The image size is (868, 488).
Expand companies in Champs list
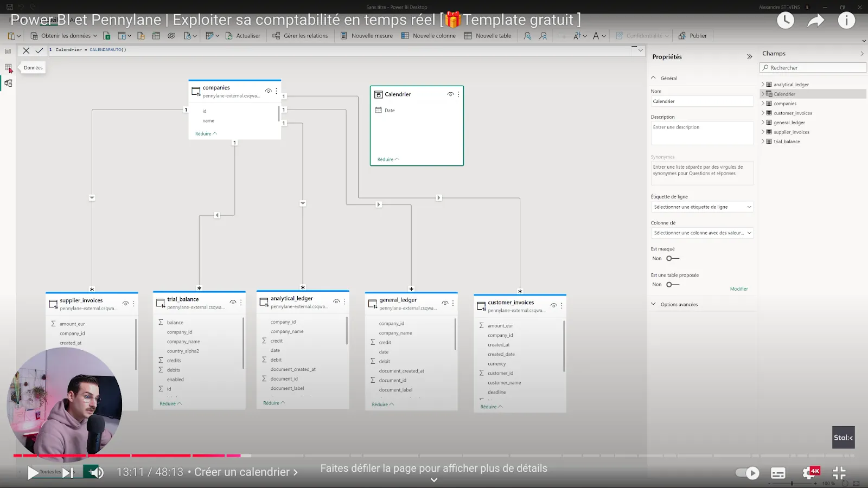coord(762,104)
